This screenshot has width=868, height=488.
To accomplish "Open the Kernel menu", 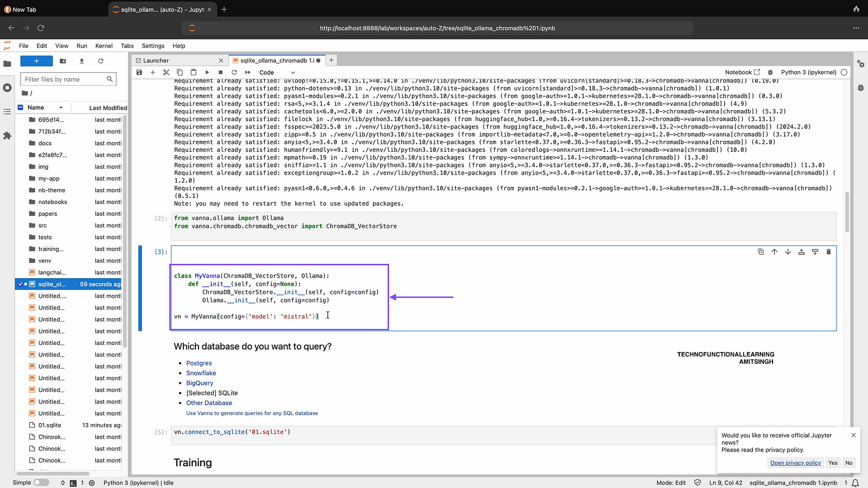I will pos(104,46).
